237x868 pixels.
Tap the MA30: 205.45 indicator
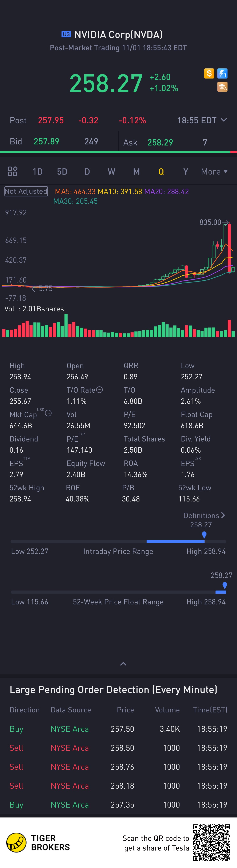[75, 201]
